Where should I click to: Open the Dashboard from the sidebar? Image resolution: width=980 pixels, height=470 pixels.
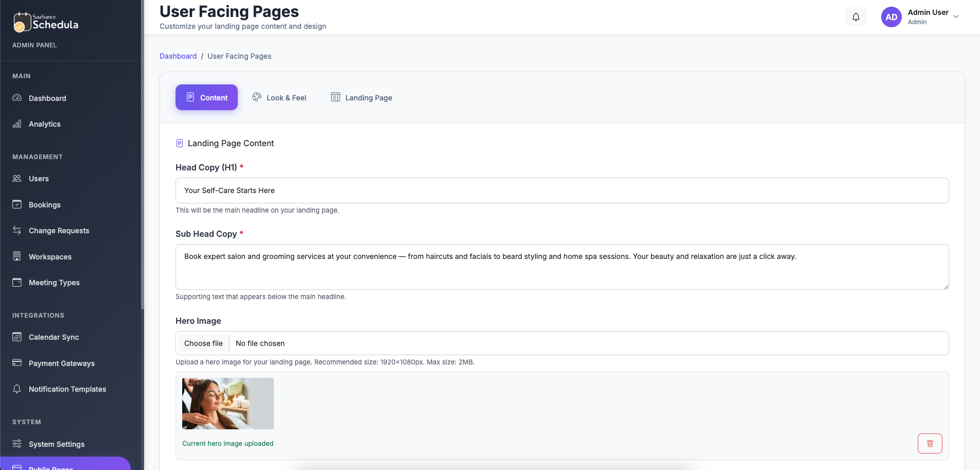point(47,98)
